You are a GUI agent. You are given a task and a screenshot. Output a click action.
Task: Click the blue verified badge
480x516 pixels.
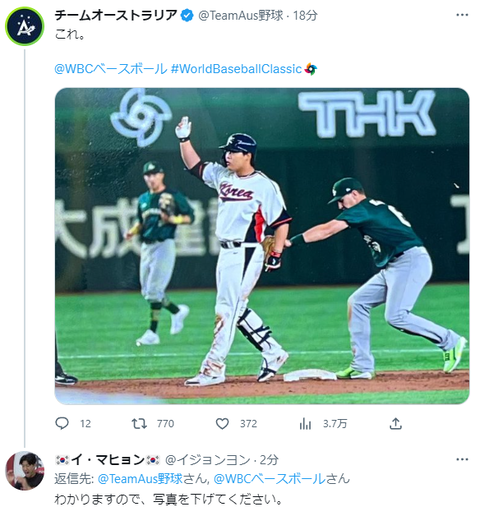coord(187,15)
